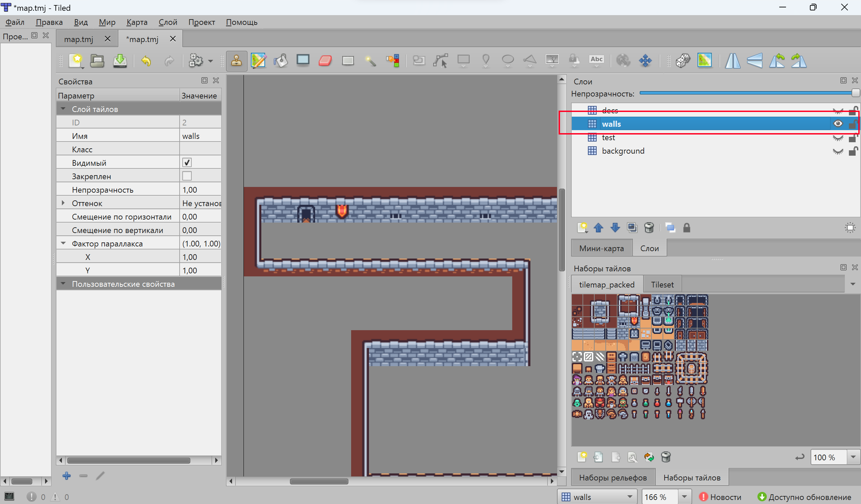Select the Stamp Brush tool
The height and width of the screenshot is (504, 861).
236,61
